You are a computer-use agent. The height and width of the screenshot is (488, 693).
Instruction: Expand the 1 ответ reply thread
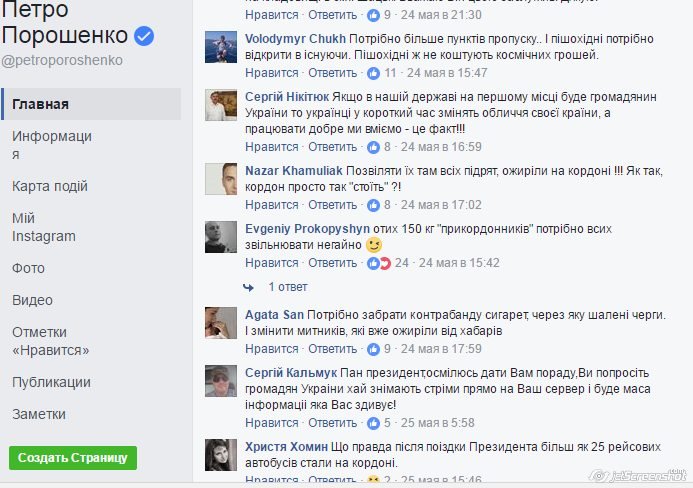(288, 287)
